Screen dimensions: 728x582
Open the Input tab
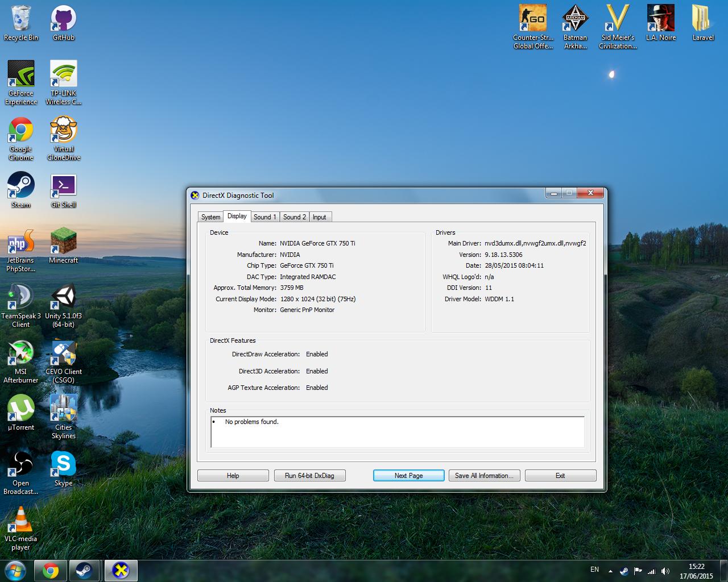pyautogui.click(x=320, y=217)
